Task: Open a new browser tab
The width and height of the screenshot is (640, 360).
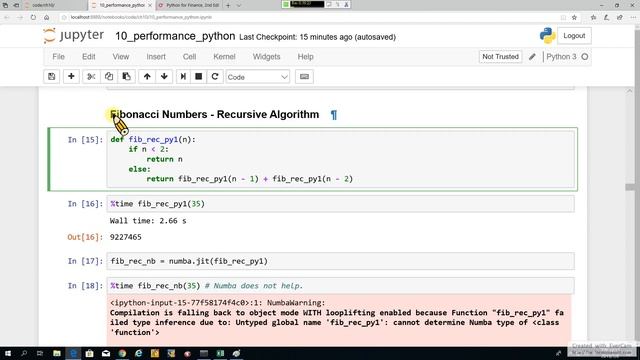Action: pyautogui.click(x=228, y=5)
